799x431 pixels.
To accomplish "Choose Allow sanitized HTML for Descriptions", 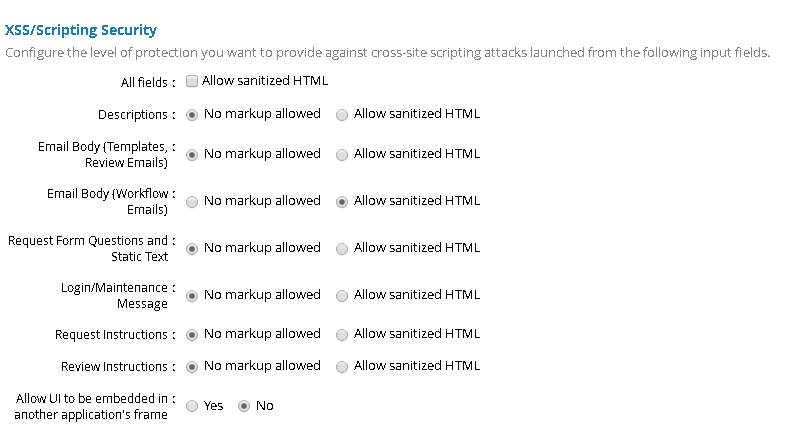I will pyautogui.click(x=342, y=115).
